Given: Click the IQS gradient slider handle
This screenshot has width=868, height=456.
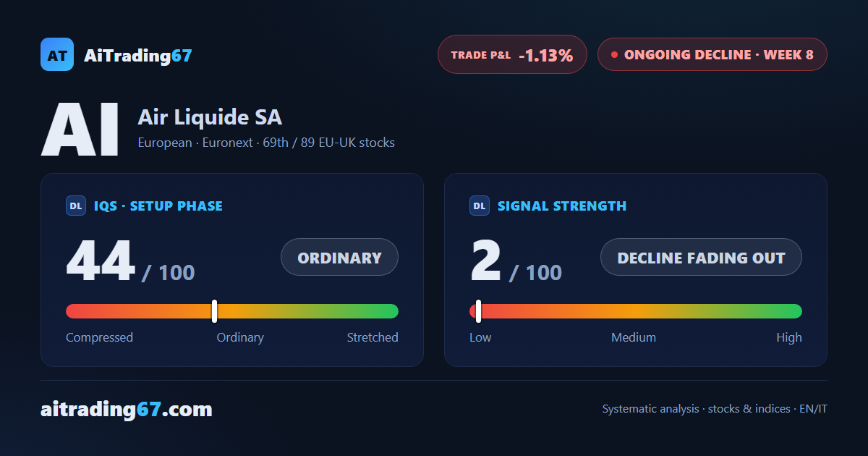Looking at the screenshot, I should 214,311.
